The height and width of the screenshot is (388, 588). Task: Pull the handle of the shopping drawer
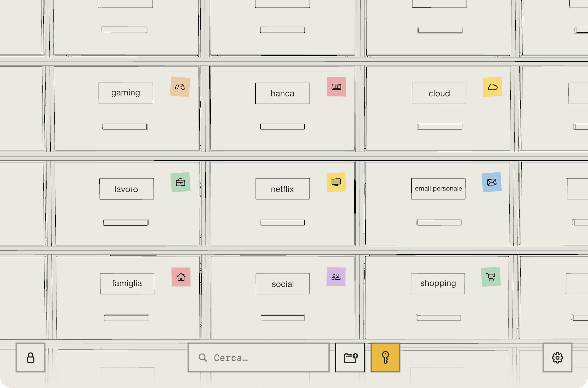tap(439, 317)
